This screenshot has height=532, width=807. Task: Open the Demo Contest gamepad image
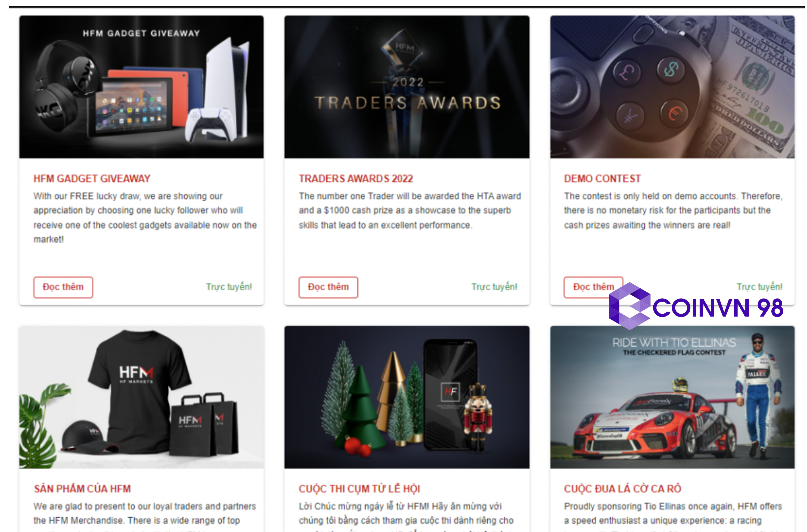pos(672,87)
